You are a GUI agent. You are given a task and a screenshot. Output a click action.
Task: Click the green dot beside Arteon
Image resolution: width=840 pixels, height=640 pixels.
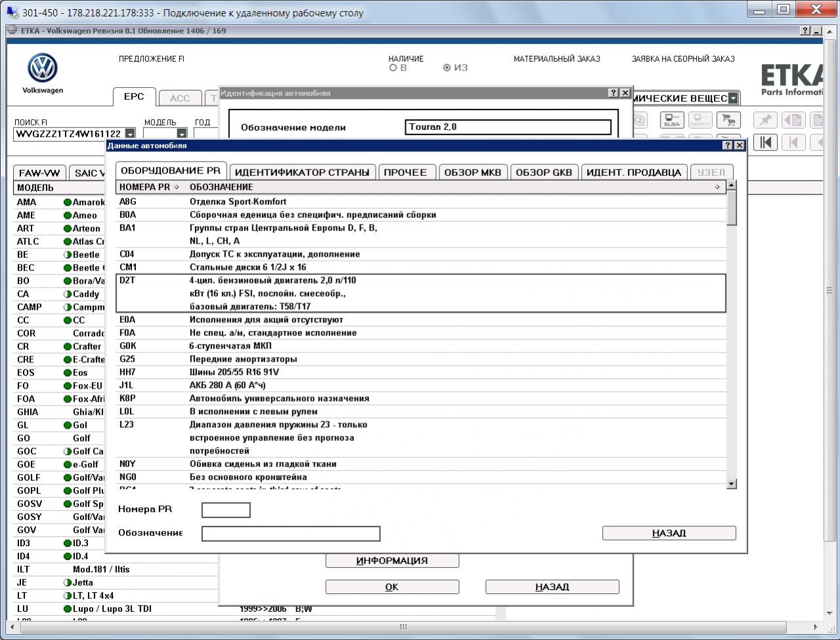tap(67, 228)
